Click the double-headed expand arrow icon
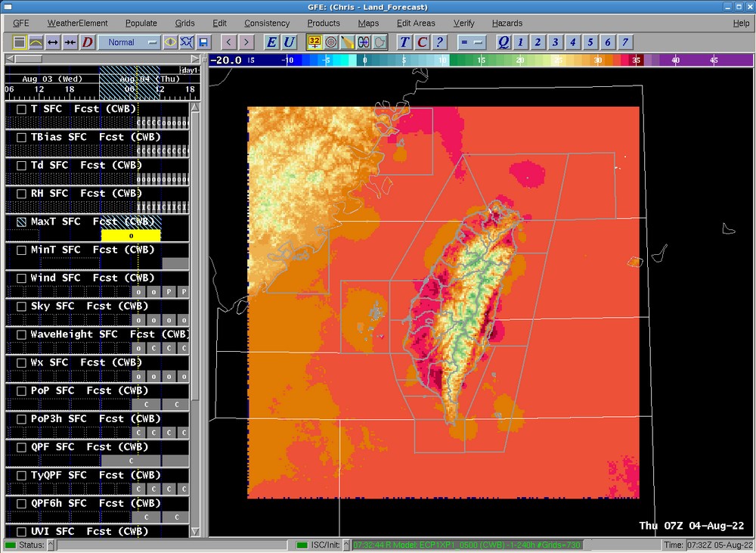 [x=53, y=42]
